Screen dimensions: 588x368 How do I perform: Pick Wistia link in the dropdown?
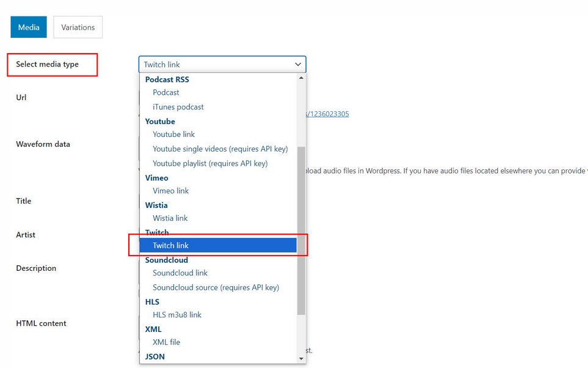point(218,218)
